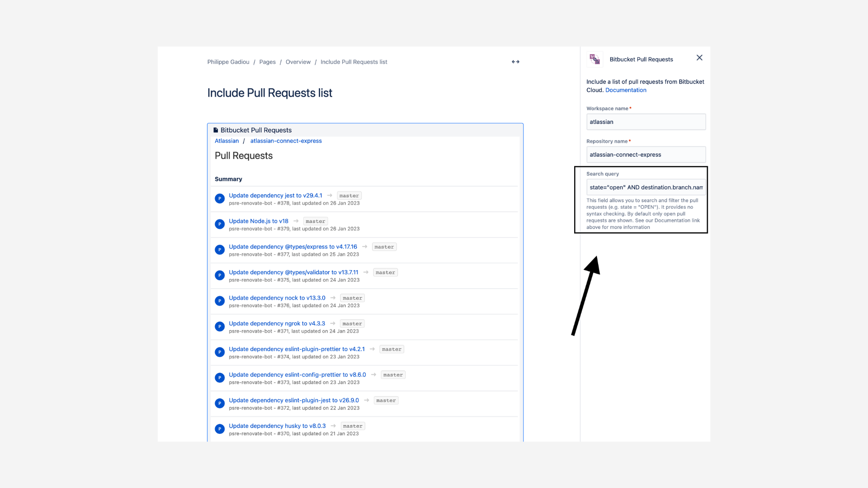Click the psre-renovate-bot avatar on the jest PR
Screen dimensions: 868x488
coord(220,198)
